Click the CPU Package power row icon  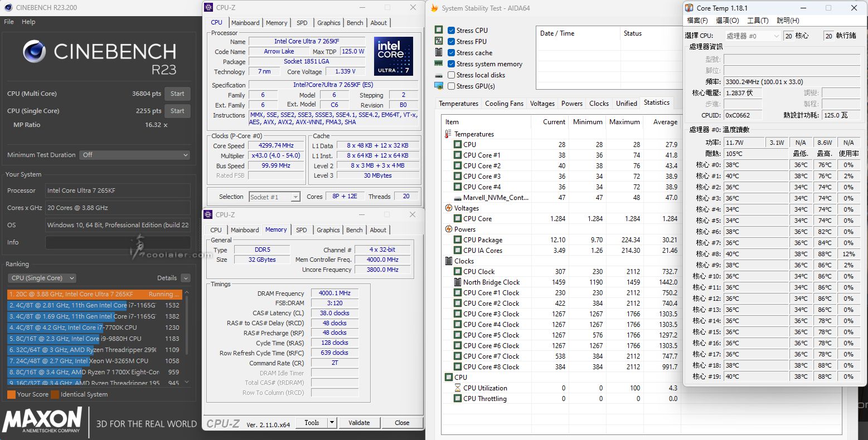(458, 240)
